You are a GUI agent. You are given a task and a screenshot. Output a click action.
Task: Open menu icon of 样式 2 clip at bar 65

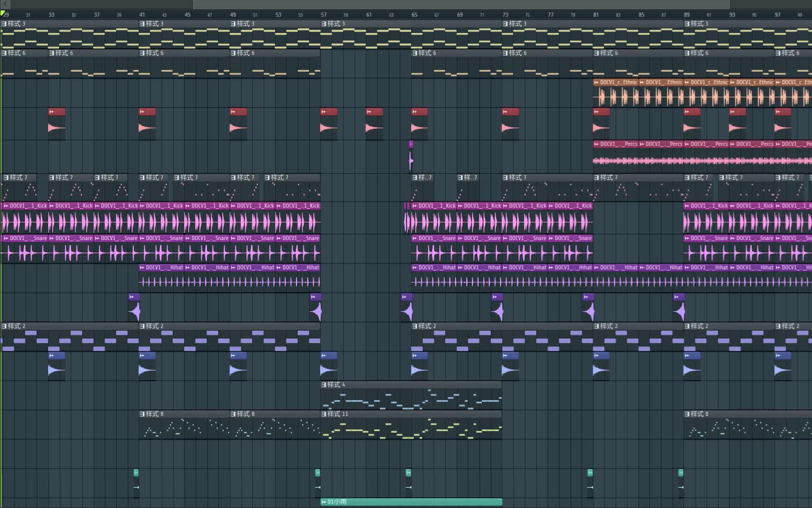click(415, 326)
